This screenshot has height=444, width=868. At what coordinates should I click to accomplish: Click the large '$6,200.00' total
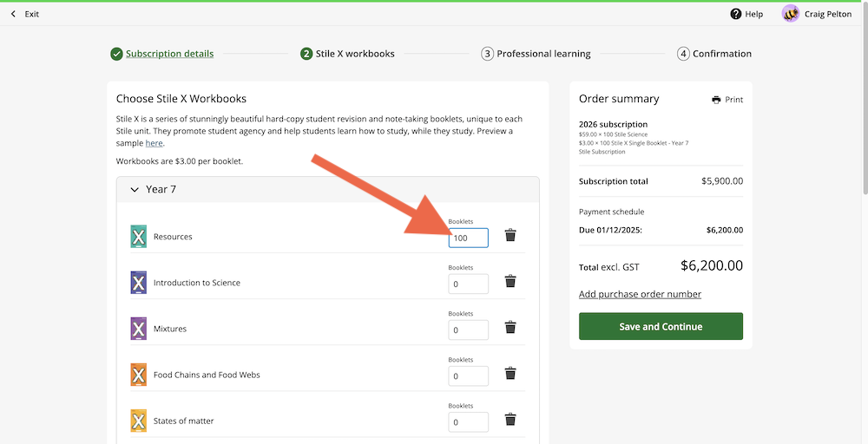pyautogui.click(x=712, y=265)
